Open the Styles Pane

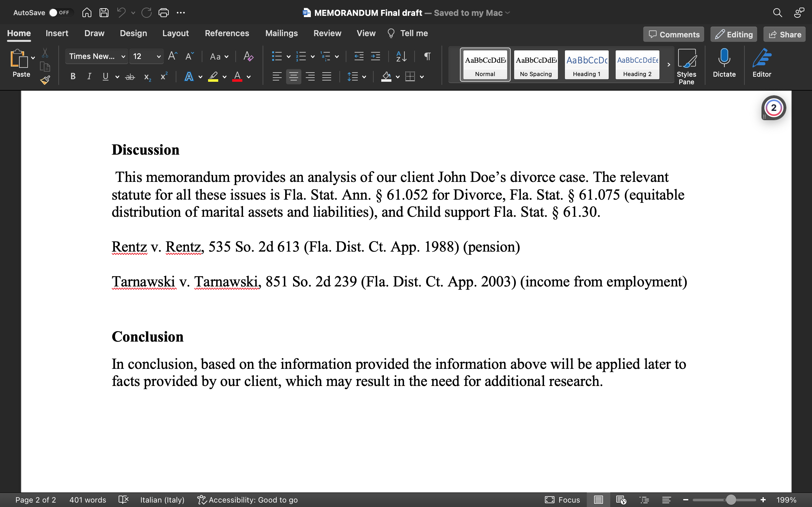[687, 65]
